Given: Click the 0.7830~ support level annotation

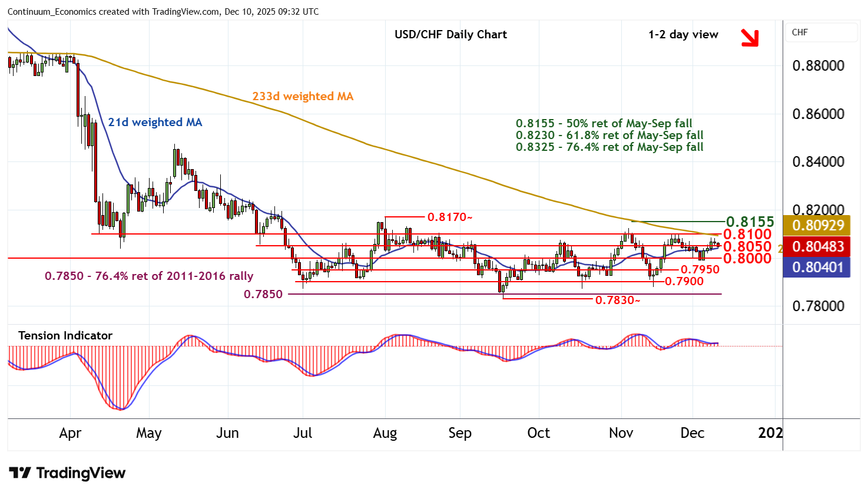Looking at the screenshot, I should (x=617, y=300).
